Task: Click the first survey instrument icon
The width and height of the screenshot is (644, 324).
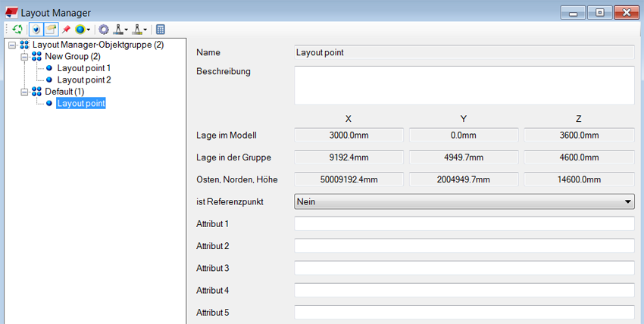Action: [x=118, y=30]
